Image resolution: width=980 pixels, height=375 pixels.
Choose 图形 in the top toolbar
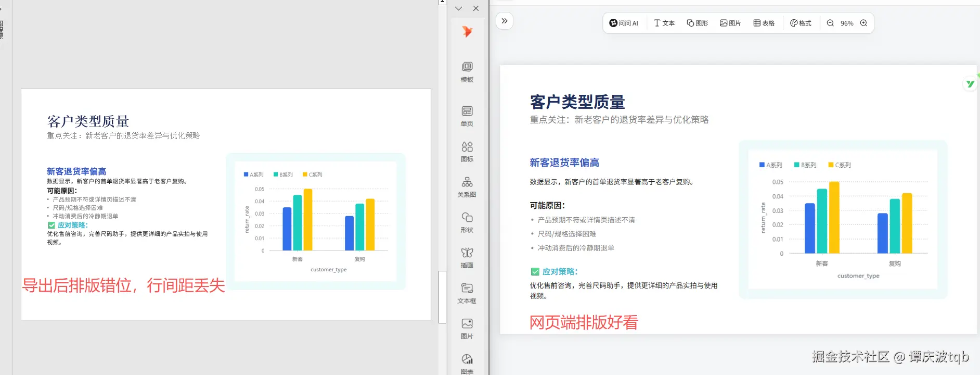[x=698, y=23]
